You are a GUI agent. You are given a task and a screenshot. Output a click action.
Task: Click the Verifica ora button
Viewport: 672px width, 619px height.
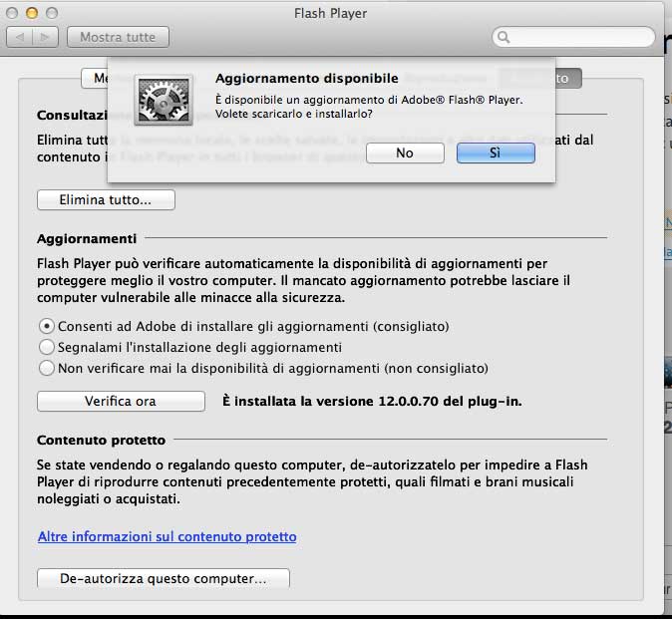121,401
